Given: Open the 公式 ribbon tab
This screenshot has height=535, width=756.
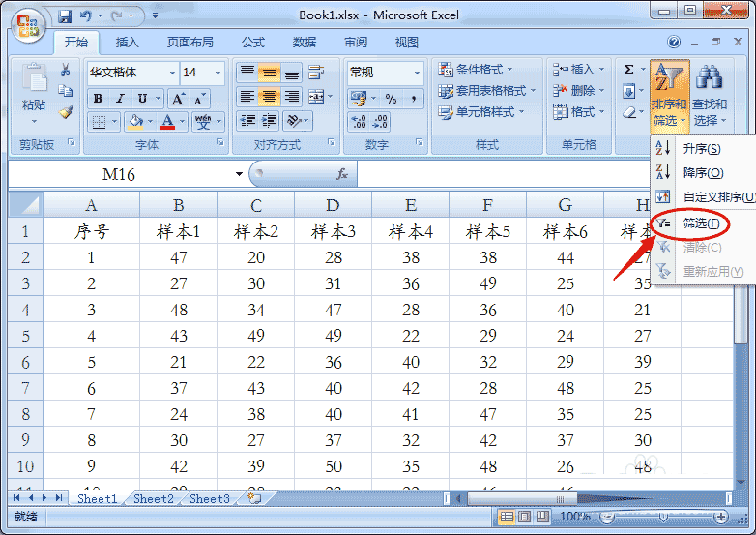Looking at the screenshot, I should [253, 43].
